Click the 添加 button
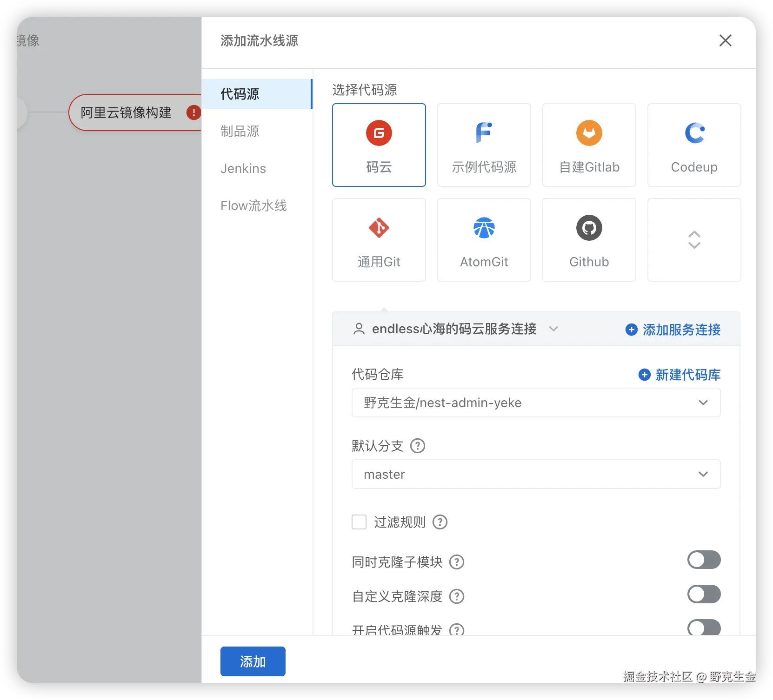This screenshot has height=700, width=773. (x=253, y=661)
